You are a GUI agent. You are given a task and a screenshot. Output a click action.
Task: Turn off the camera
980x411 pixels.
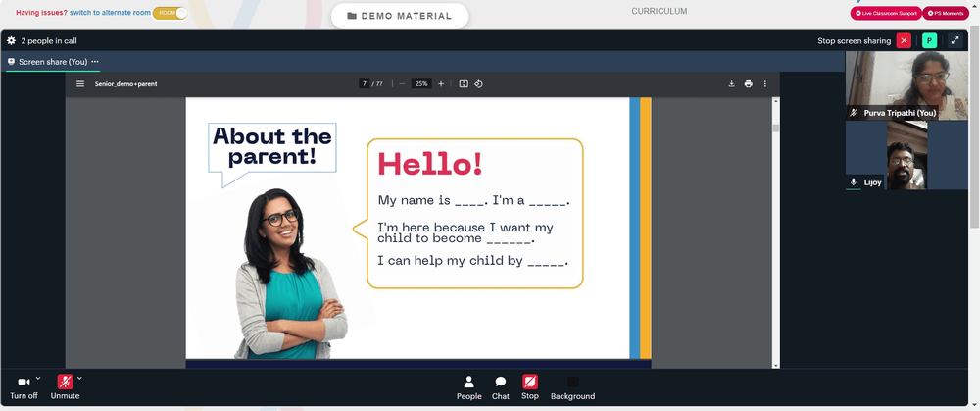24,386
